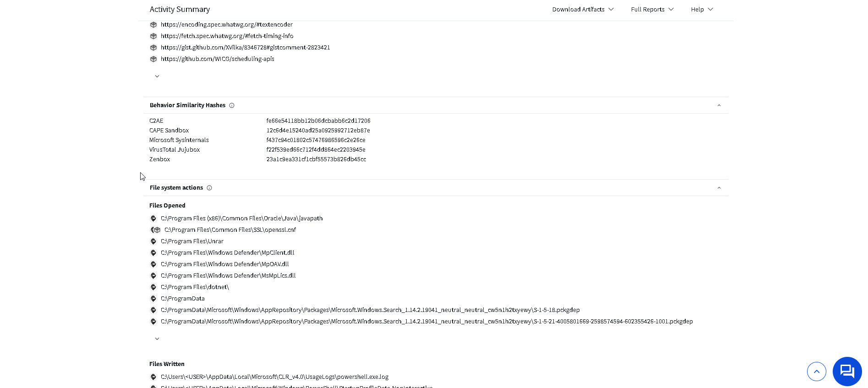Click sandbox icon beside javapath file entry
The image size is (868, 388).
click(153, 219)
